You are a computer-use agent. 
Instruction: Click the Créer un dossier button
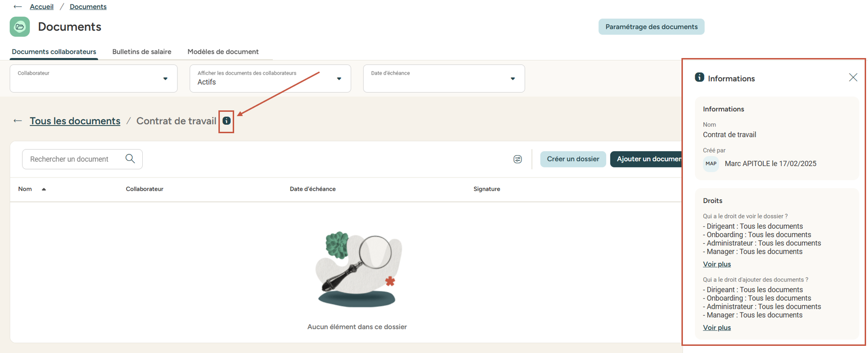pyautogui.click(x=573, y=159)
